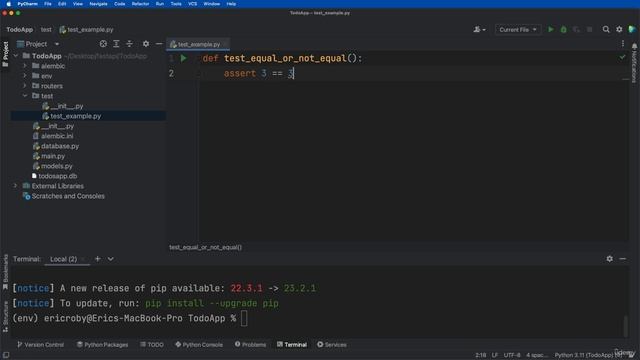Open Project panel options gear
Image resolution: width=640 pixels, height=360 pixels.
point(146,44)
